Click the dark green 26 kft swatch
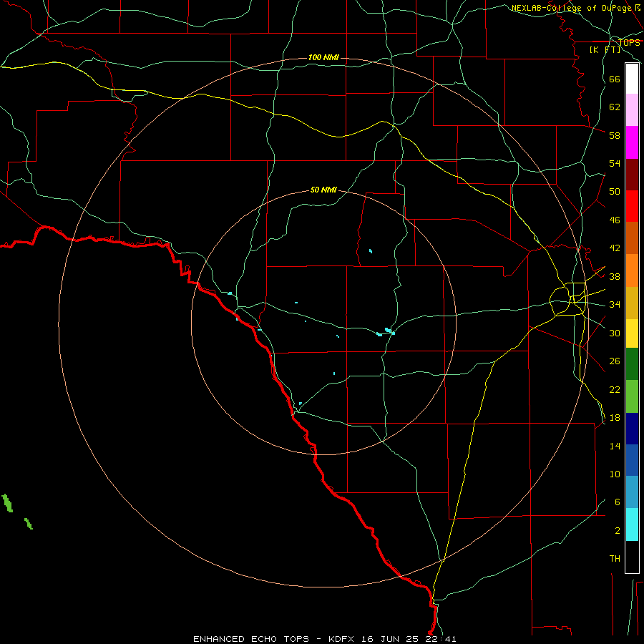This screenshot has height=644, width=644. 632,364
